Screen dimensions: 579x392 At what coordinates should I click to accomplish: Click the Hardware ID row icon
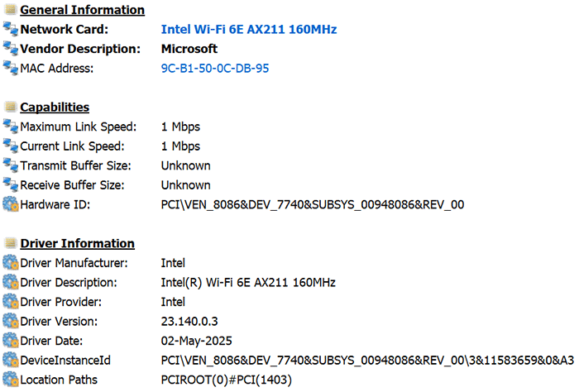10,204
